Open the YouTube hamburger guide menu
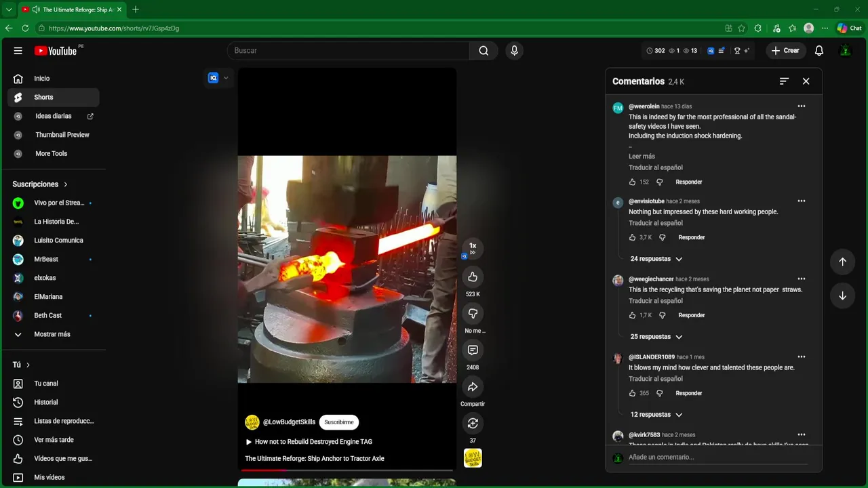868x488 pixels. tap(18, 51)
